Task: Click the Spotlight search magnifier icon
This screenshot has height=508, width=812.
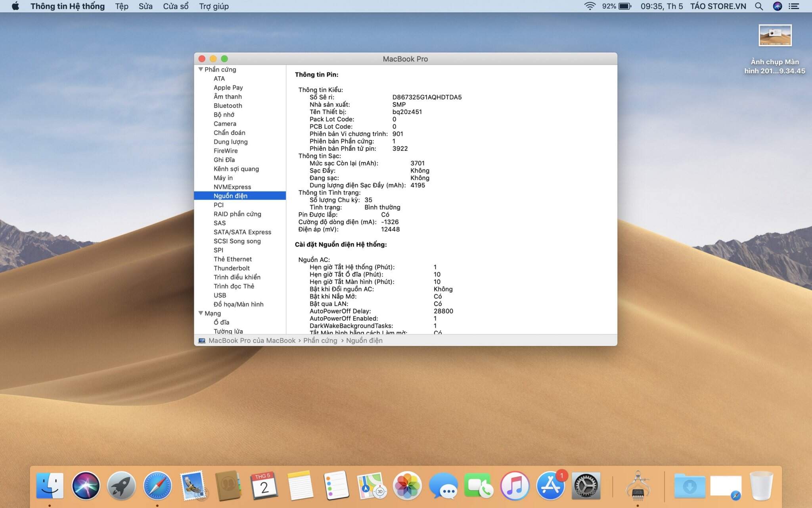Action: [758, 6]
